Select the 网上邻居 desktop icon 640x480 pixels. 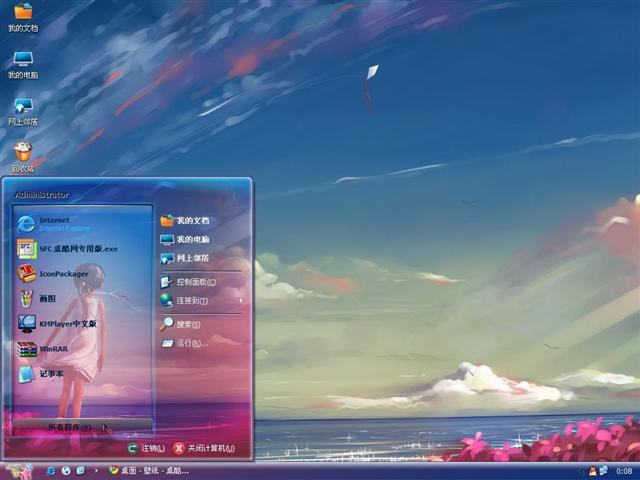pyautogui.click(x=23, y=110)
